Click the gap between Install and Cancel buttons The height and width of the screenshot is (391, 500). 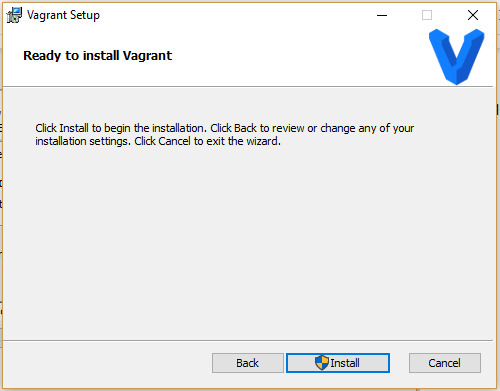click(x=399, y=363)
